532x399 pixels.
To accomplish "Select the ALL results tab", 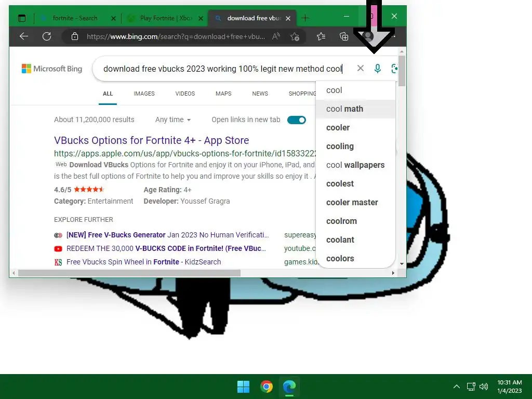I will click(108, 94).
